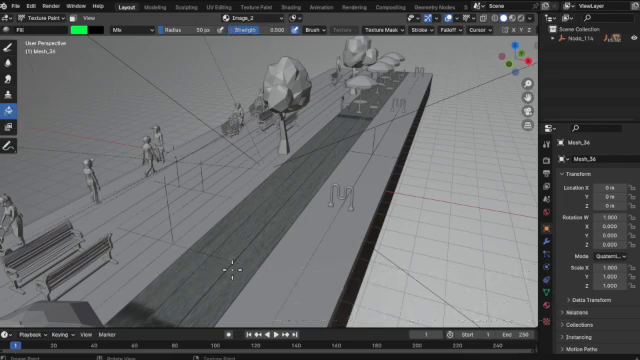This screenshot has width=640, height=360.
Task: Toggle X axis symmetry
Action: pos(513,30)
